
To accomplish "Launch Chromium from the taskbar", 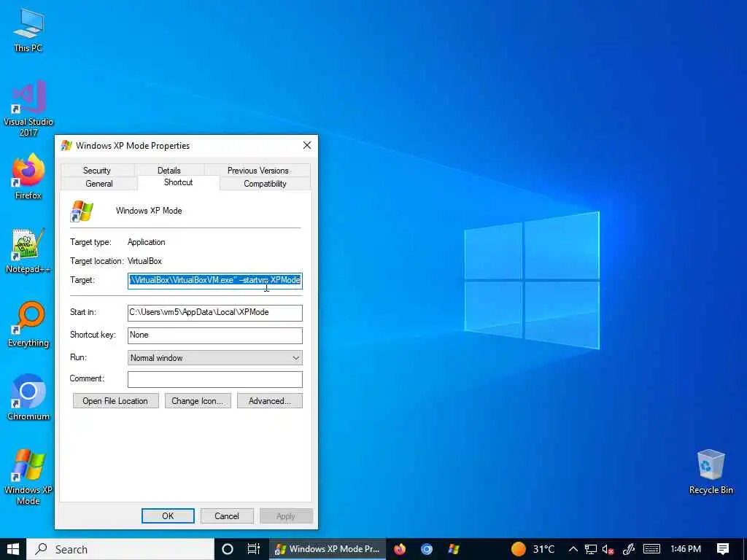I will (426, 549).
